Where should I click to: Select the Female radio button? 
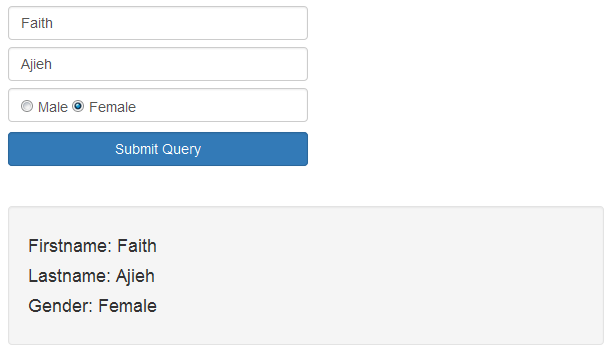point(78,106)
